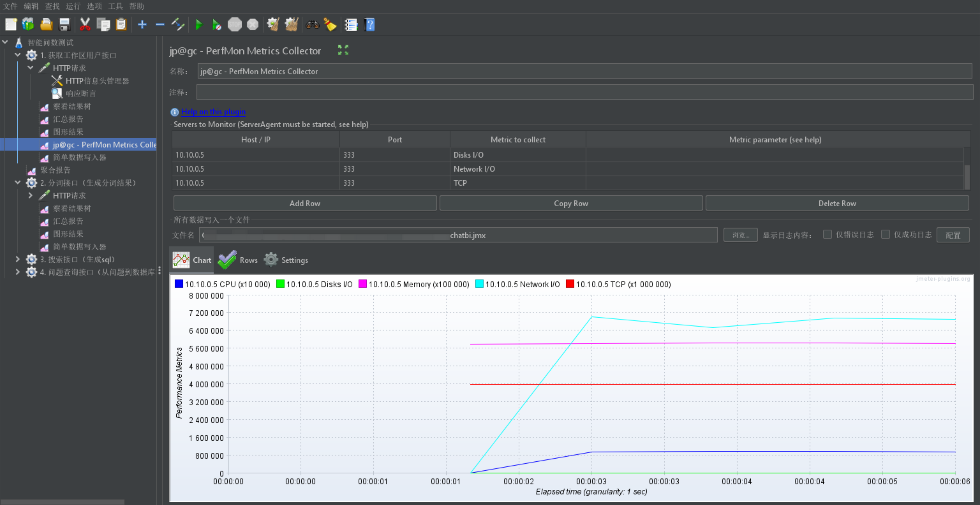The height and width of the screenshot is (505, 980).
Task: Enable the 仅成功日志 checkbox
Action: point(885,234)
